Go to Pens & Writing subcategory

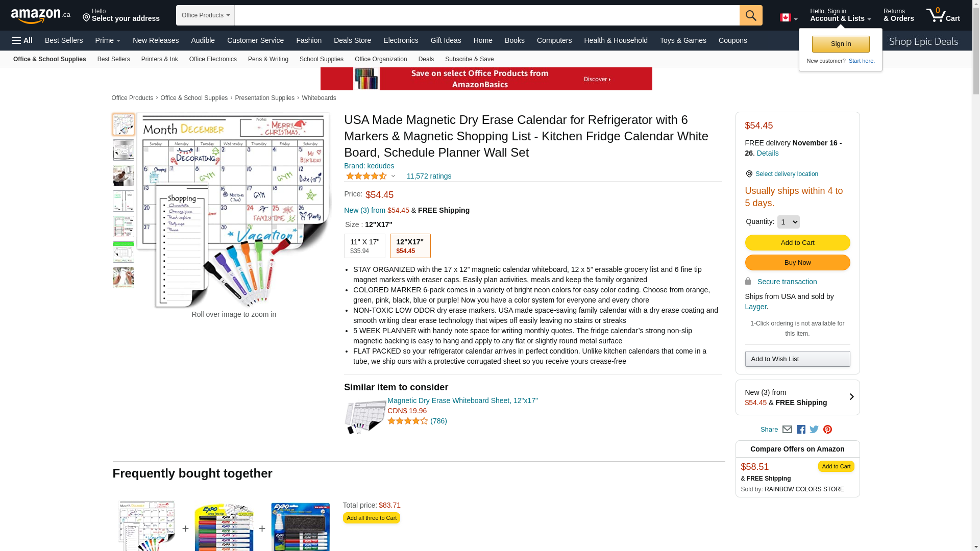tap(268, 59)
